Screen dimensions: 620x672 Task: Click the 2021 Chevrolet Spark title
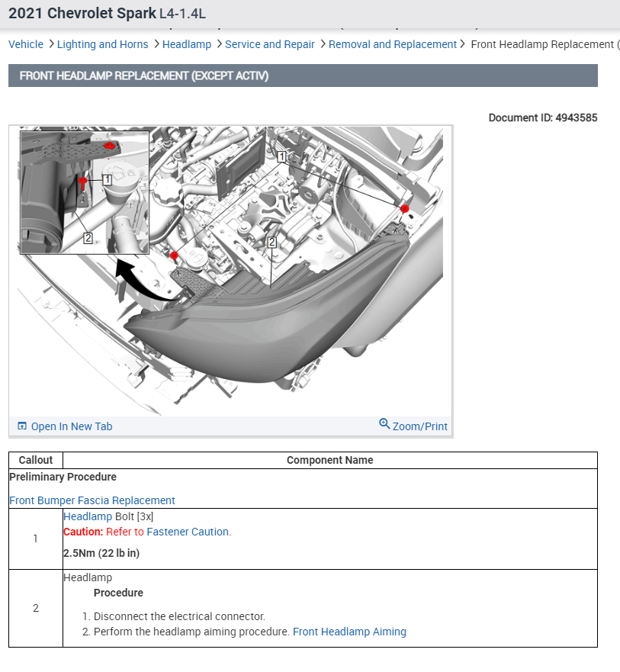[x=82, y=13]
